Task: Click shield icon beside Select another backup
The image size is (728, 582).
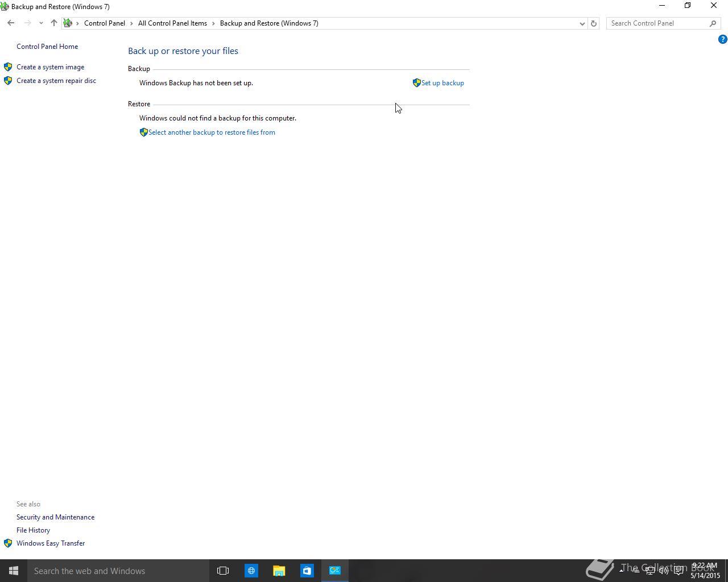Action: tap(143, 132)
